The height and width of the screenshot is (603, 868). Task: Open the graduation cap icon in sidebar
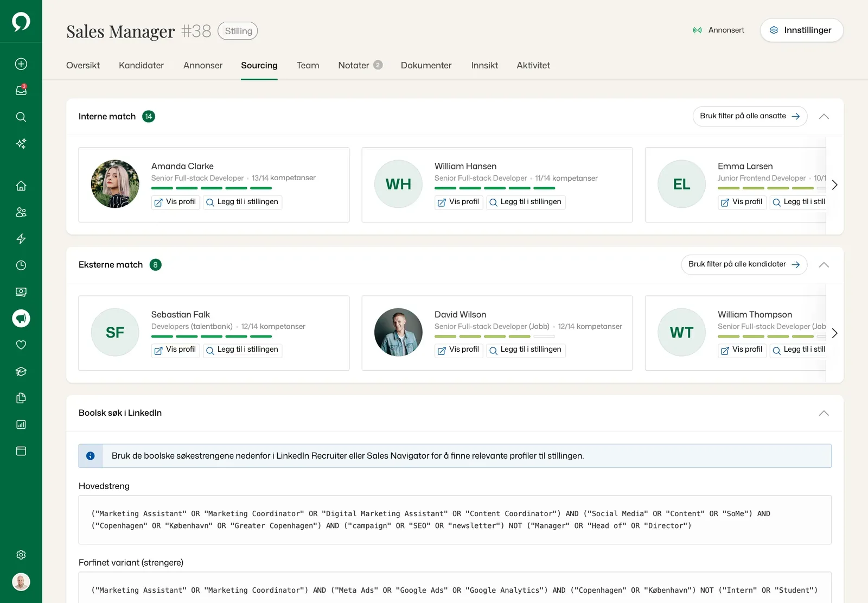[21, 371]
